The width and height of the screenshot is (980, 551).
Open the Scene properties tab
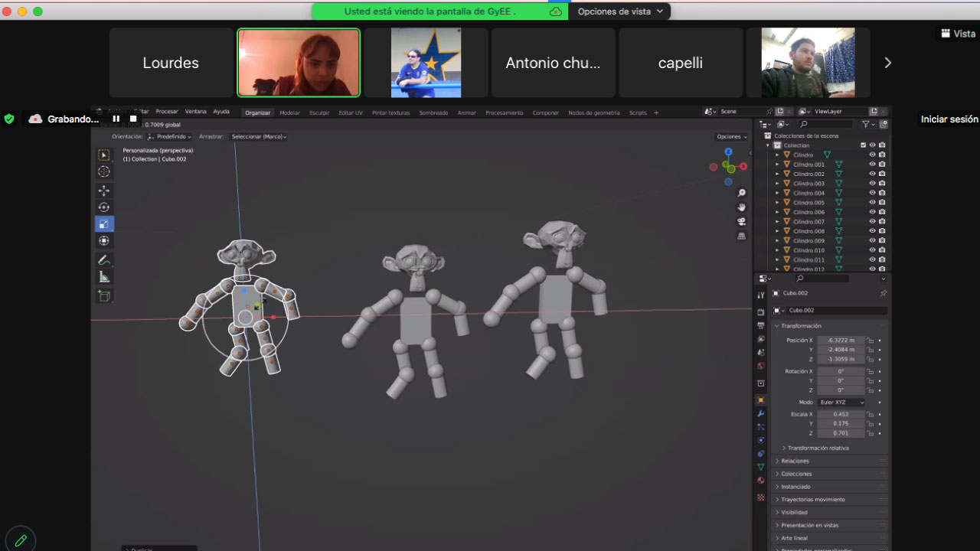[760, 352]
